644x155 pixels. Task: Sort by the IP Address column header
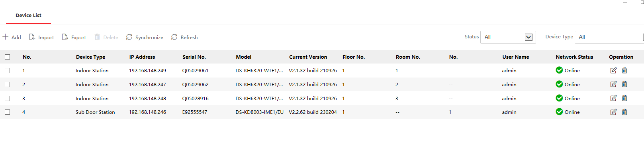(142, 57)
